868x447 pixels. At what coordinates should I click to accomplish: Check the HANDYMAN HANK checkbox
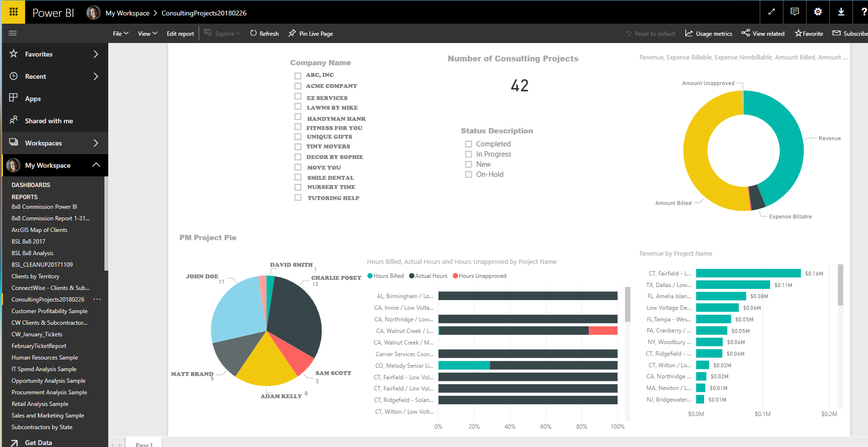pyautogui.click(x=298, y=117)
